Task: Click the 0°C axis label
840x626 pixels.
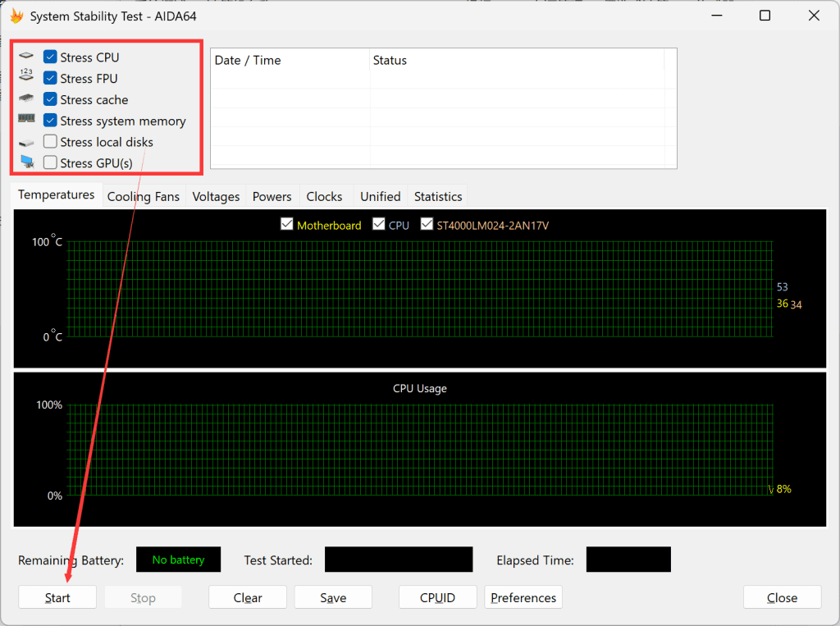Action: click(x=52, y=336)
